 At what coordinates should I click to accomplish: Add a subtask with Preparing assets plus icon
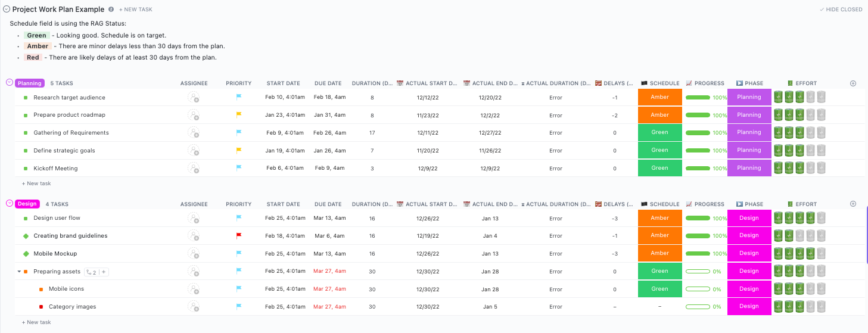[x=104, y=272]
